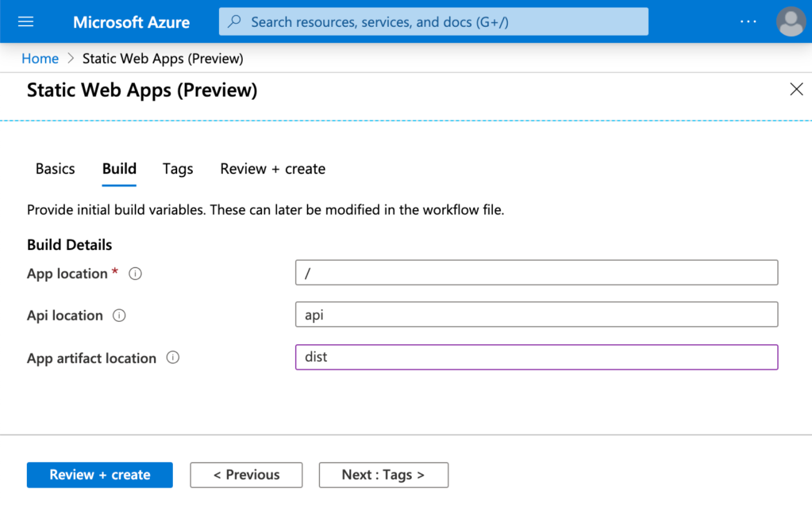Click the App artifact location label

91,358
